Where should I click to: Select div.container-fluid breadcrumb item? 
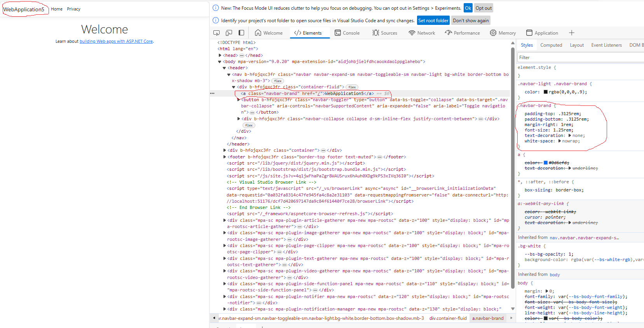pos(448,318)
